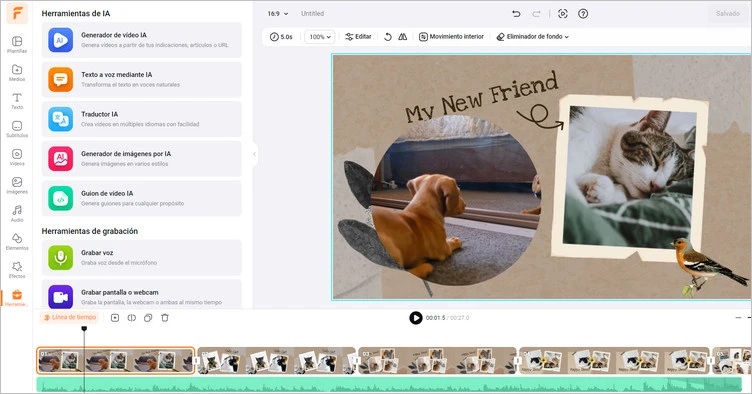Delete the selected scene
This screenshot has height=394, width=752.
pos(165,318)
